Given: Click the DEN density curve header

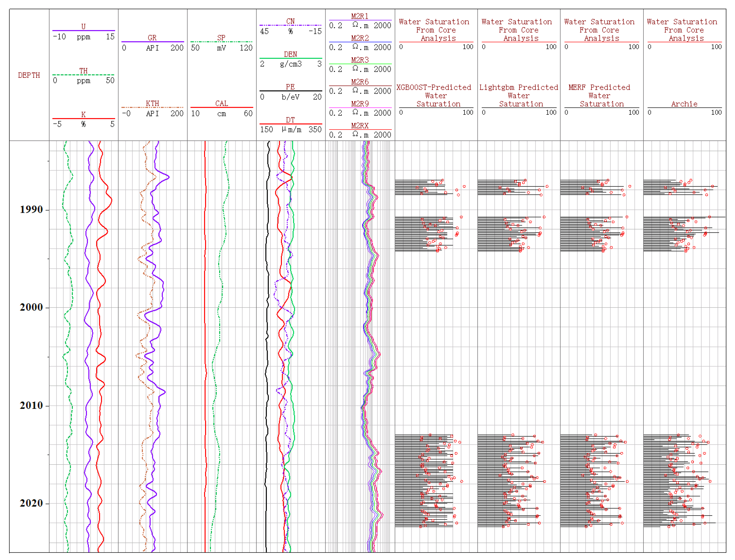Looking at the screenshot, I should (290, 54).
